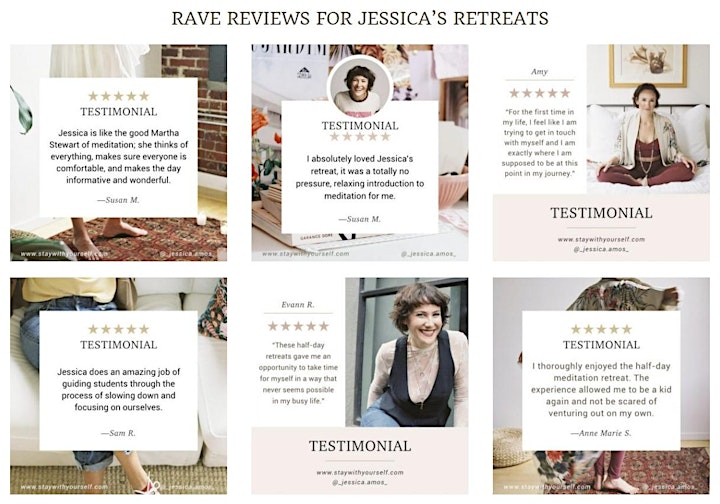Viewport: 720px width, 504px height.
Task: Click the large TESTIMONIAL heading below Evann's photo
Action: pyautogui.click(x=360, y=446)
